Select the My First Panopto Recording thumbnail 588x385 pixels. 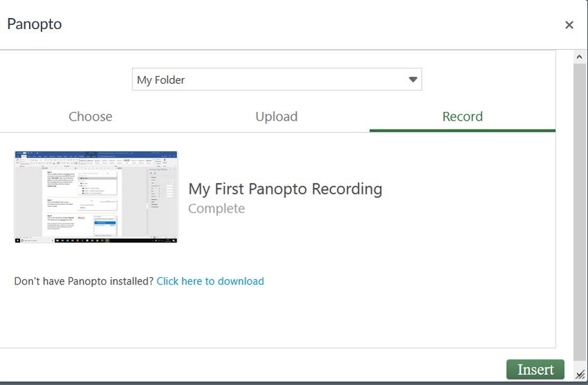96,197
